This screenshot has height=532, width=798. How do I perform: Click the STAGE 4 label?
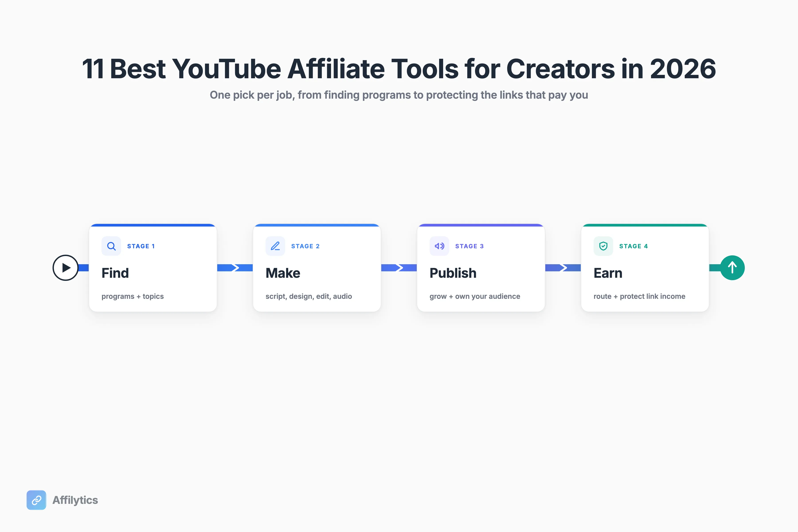pos(634,246)
